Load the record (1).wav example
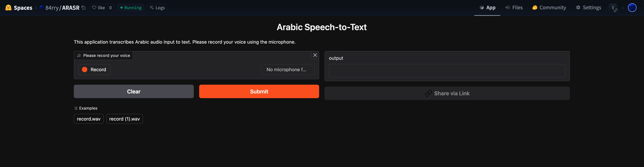 click(x=124, y=119)
